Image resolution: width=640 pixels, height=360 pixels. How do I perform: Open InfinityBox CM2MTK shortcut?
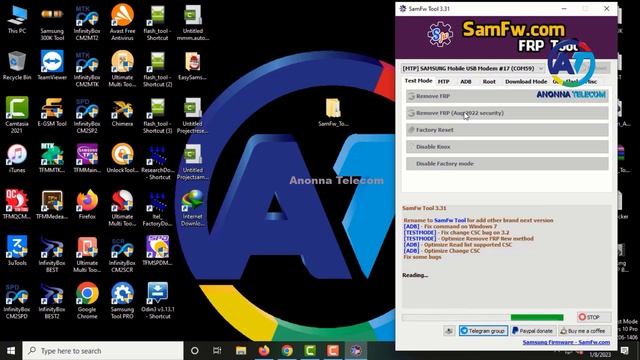pyautogui.click(x=87, y=69)
